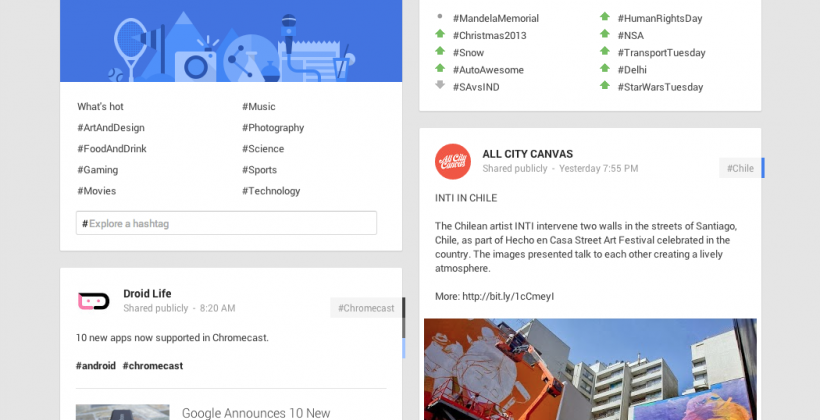This screenshot has height=420, width=820.
Task: Click the green arrow next to #HumanRightsDay
Action: [605, 17]
